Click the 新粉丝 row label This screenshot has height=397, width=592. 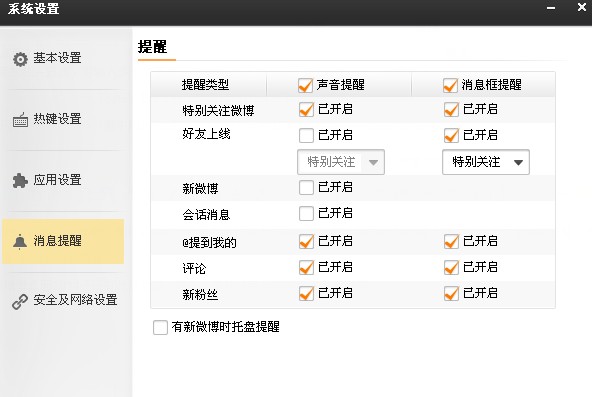coord(200,295)
